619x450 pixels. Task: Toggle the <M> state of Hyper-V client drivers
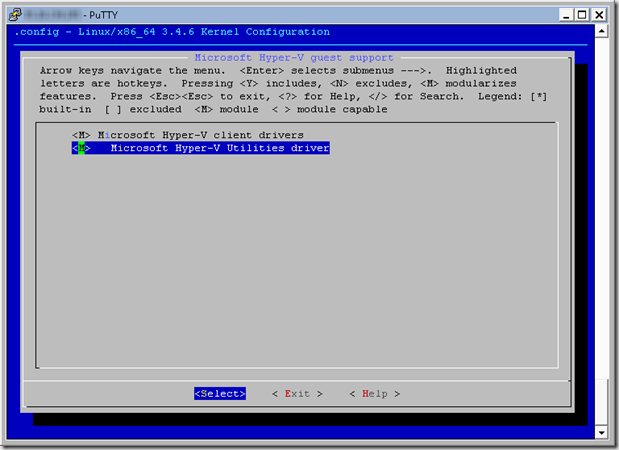pyautogui.click(x=81, y=135)
